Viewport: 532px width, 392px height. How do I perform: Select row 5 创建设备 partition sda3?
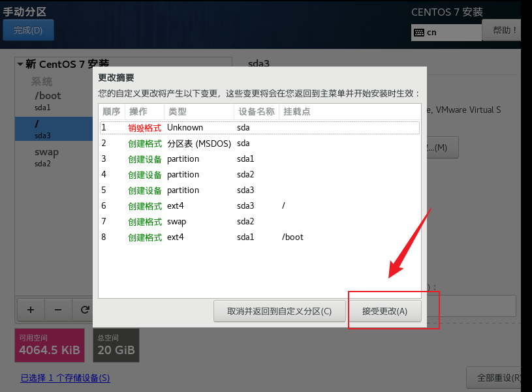[260, 190]
